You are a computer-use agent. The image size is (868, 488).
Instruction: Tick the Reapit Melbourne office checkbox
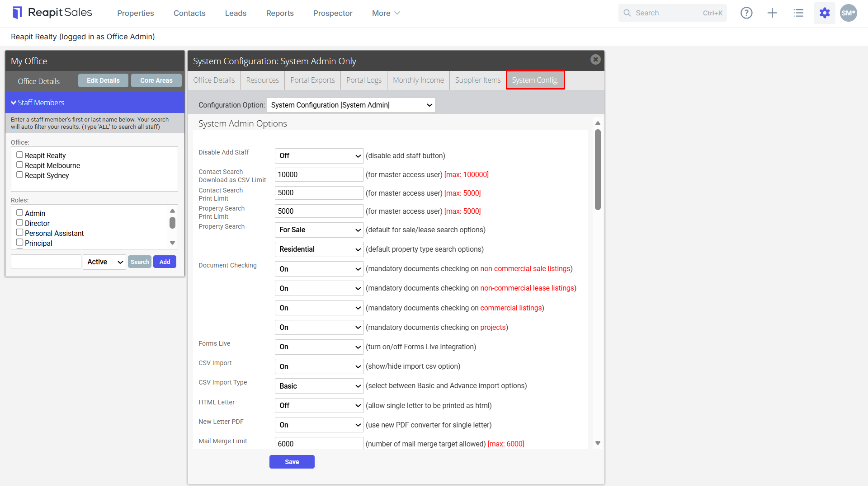[x=19, y=165]
